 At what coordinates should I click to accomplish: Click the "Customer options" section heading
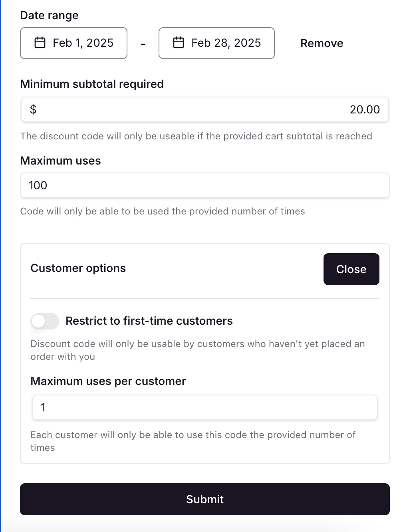78,268
